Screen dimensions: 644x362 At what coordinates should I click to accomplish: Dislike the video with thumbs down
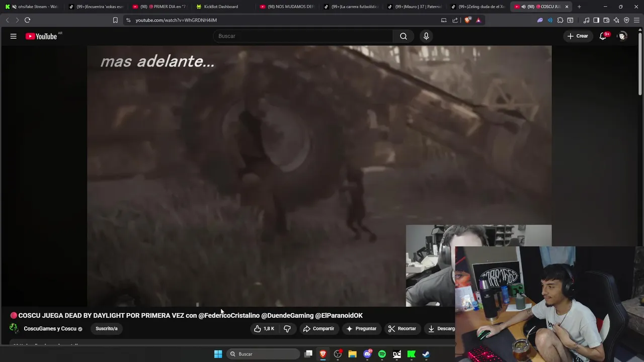287,329
